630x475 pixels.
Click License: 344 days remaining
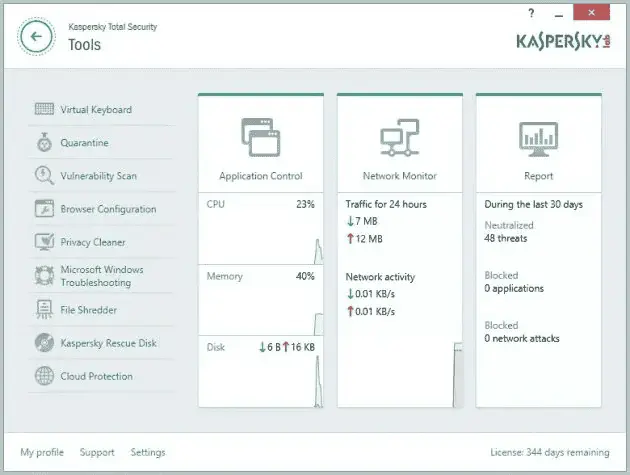coord(550,452)
